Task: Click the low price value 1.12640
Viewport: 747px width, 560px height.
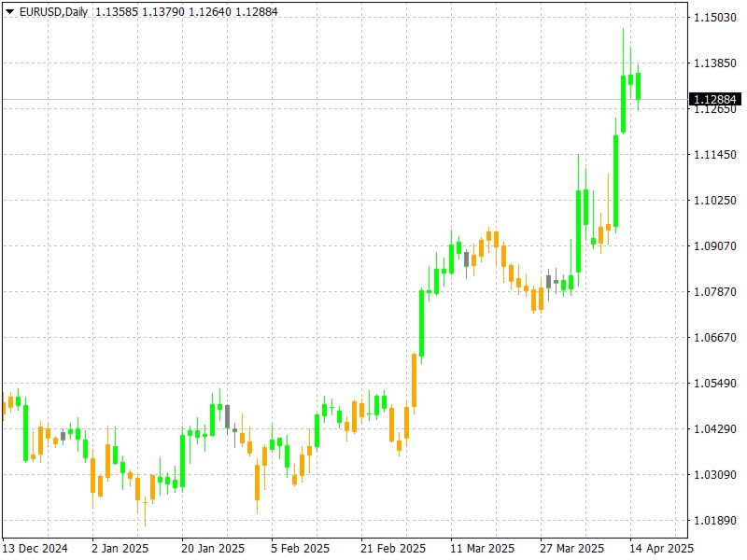Action: (210, 11)
